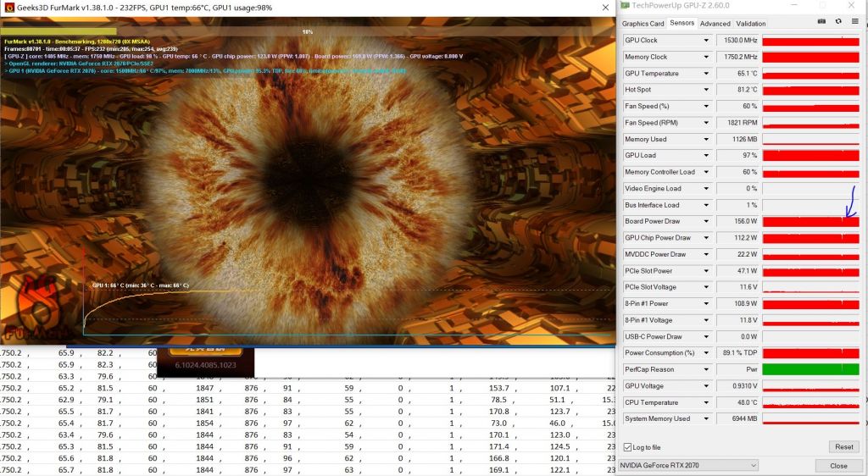The height and width of the screenshot is (476, 868).
Task: Open the Fan Speed (RPM) dropdown
Action: (x=706, y=123)
